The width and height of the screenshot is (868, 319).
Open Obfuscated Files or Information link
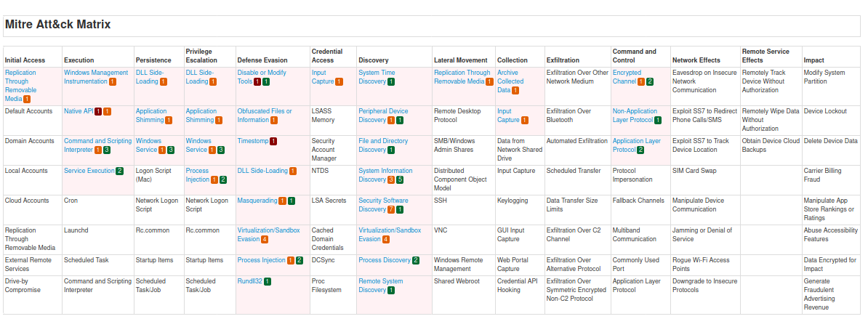click(x=265, y=116)
